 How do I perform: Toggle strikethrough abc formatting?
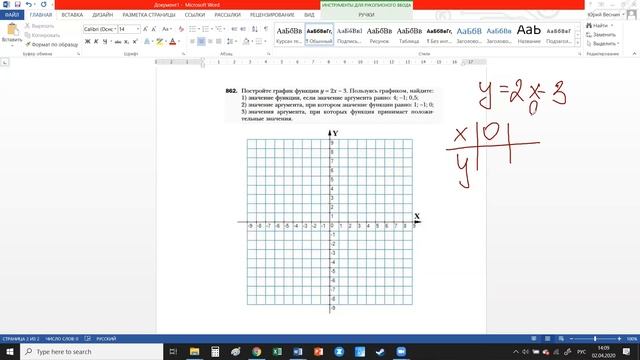click(118, 41)
